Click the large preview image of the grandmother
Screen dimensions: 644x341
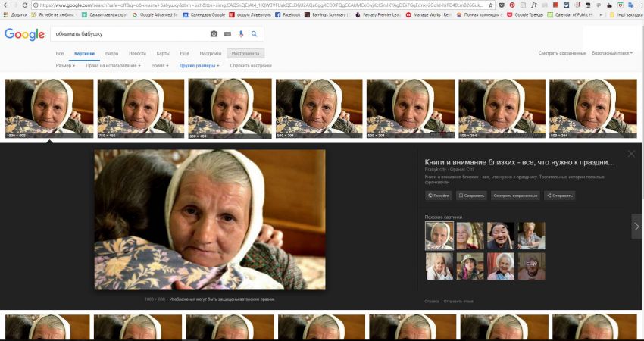210,220
